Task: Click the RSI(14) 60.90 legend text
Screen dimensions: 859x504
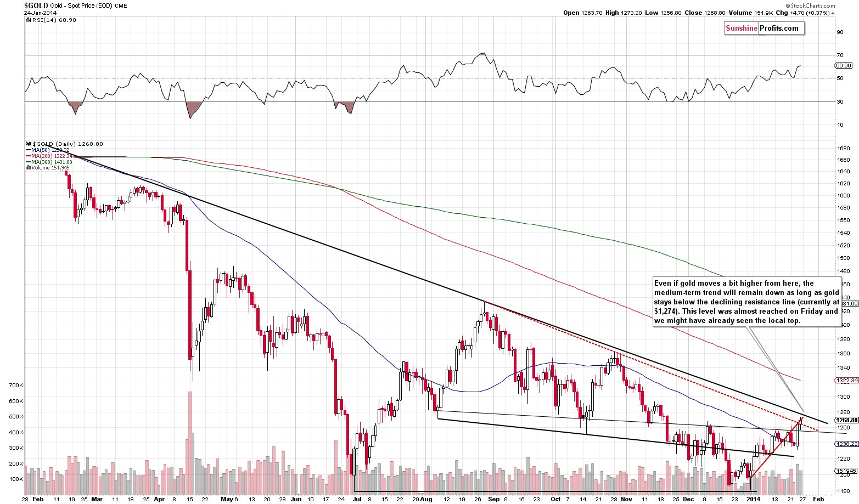Action: [53, 20]
